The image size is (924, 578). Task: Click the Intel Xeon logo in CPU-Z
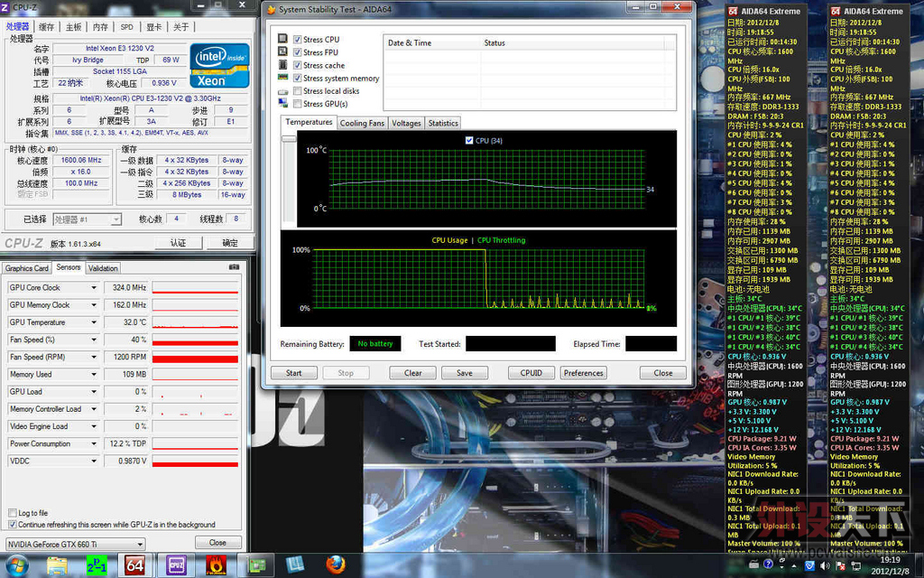point(219,65)
